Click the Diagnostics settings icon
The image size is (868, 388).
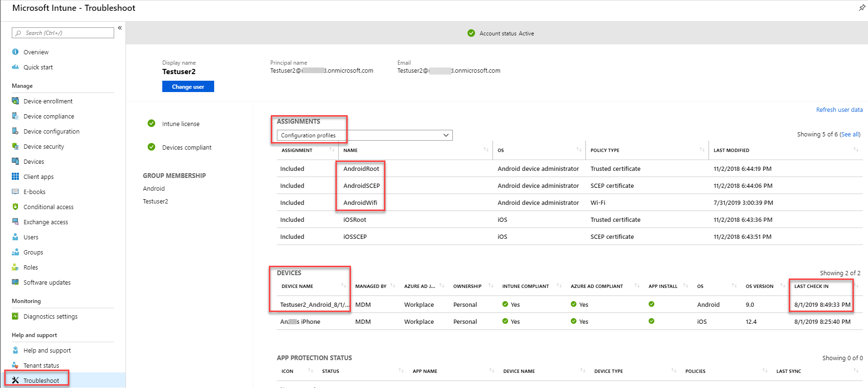coord(15,316)
